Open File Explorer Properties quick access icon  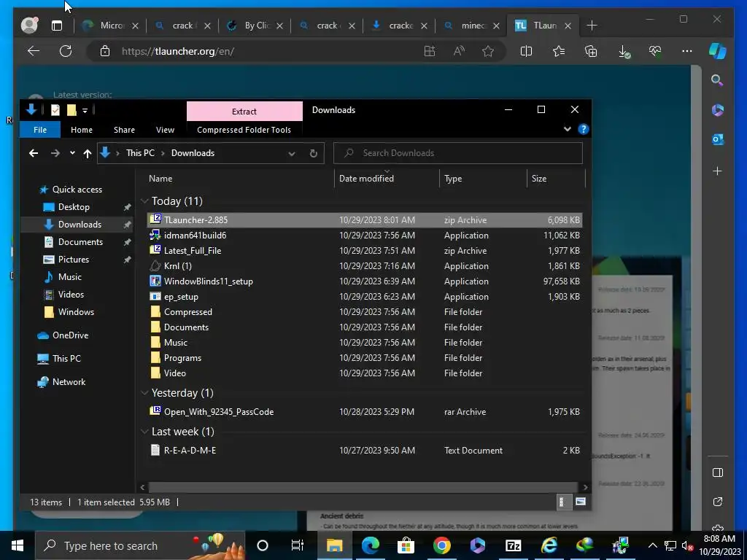coord(55,110)
